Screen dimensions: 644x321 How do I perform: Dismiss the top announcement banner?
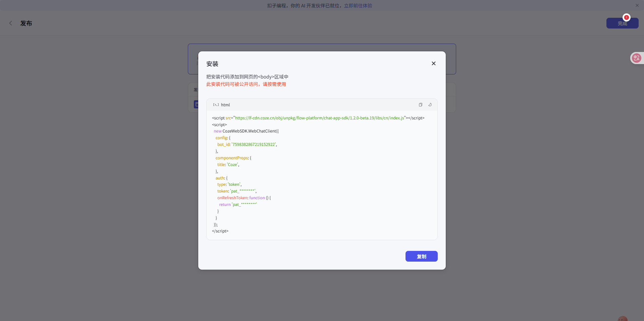coord(637,5)
